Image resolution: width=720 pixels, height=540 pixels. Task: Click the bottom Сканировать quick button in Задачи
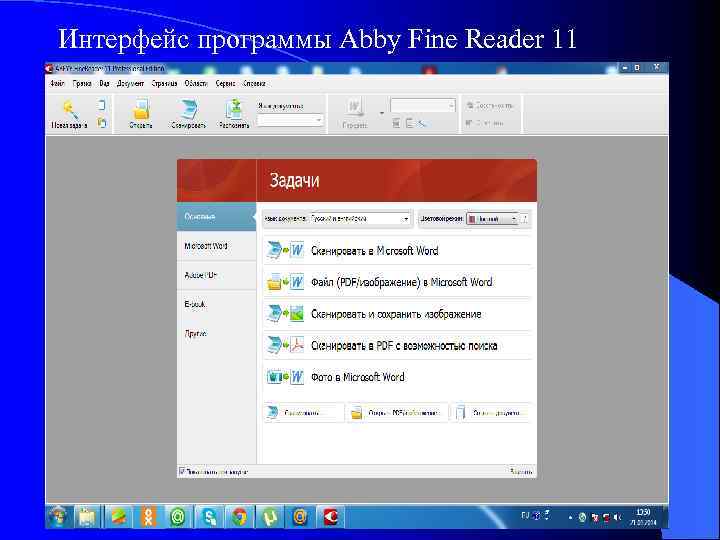click(304, 412)
